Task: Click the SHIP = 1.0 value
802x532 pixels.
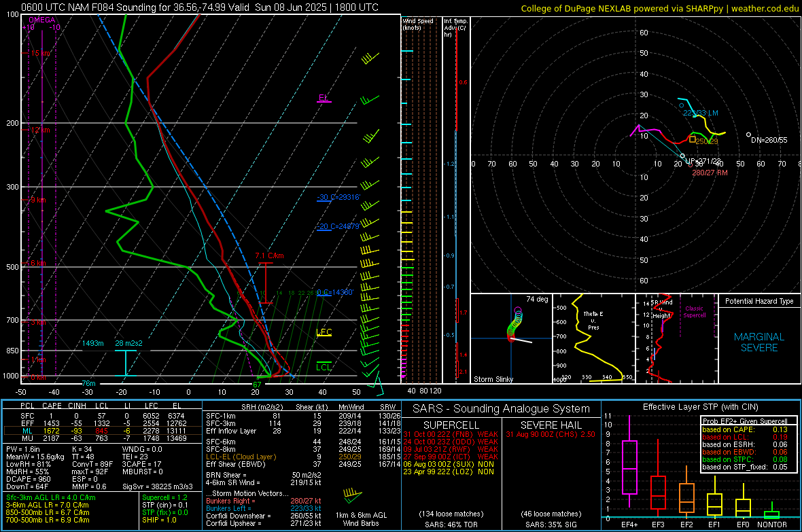Action: [159, 520]
